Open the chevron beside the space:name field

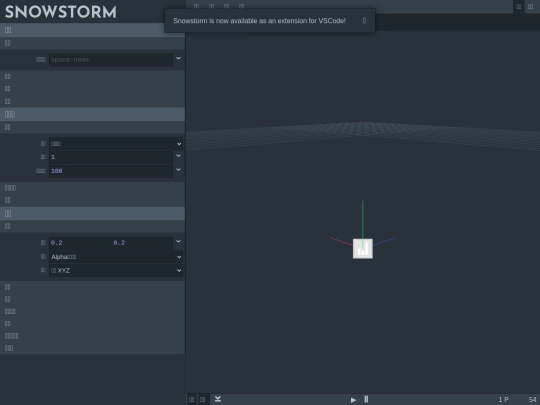coord(178,58)
